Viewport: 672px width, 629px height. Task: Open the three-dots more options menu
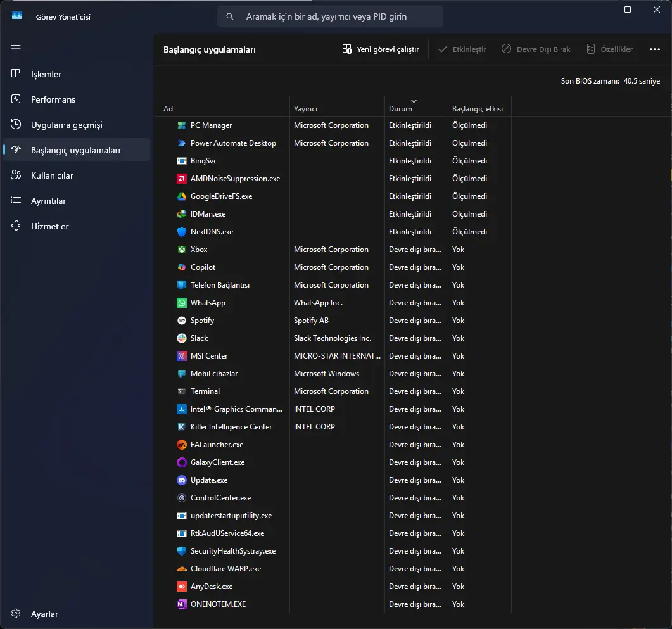tap(654, 49)
